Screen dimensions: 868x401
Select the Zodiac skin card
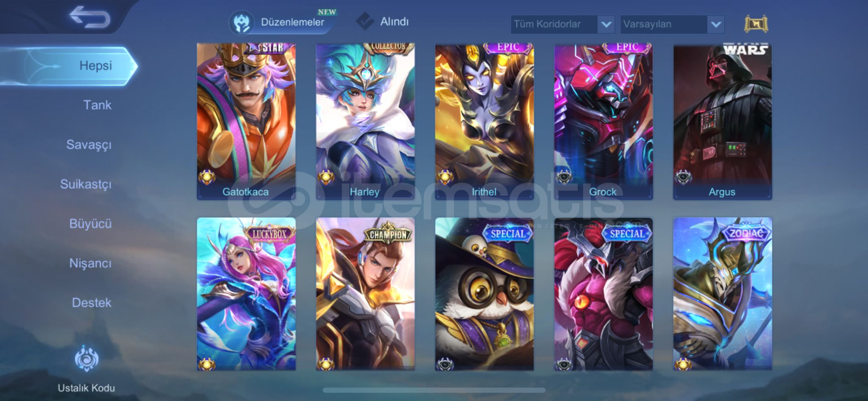[x=722, y=294]
